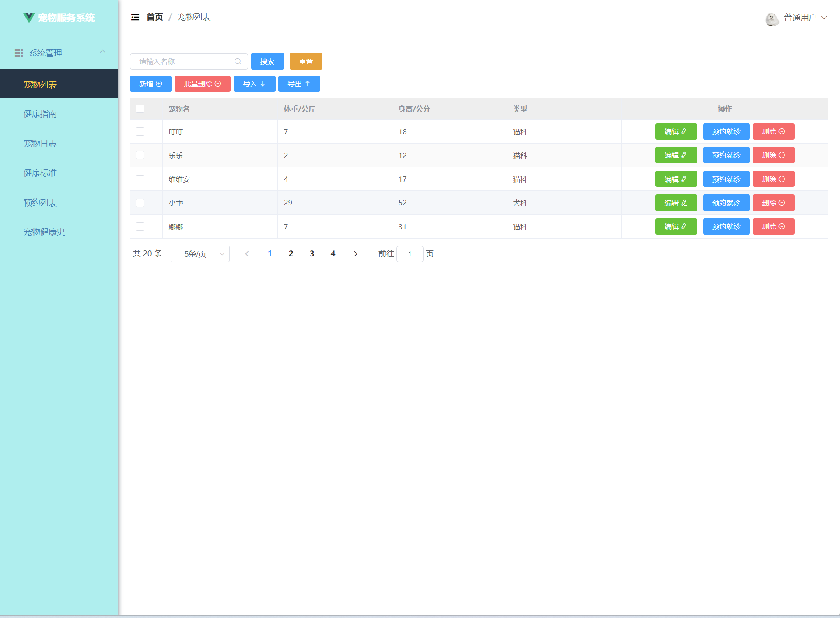Click the grid icon beside 系统管理
The image size is (840, 618).
(19, 53)
